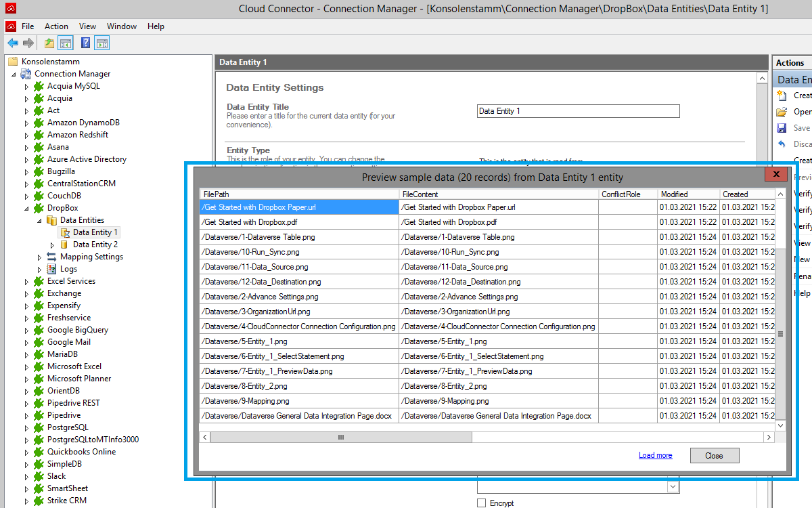The image size is (812, 508).
Task: Expand the Data Entity 2 node
Action: click(x=53, y=245)
